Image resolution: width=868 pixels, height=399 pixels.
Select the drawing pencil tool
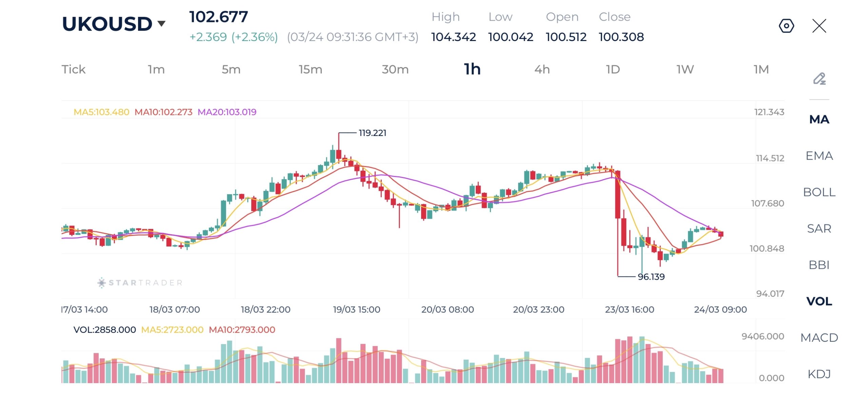(819, 79)
